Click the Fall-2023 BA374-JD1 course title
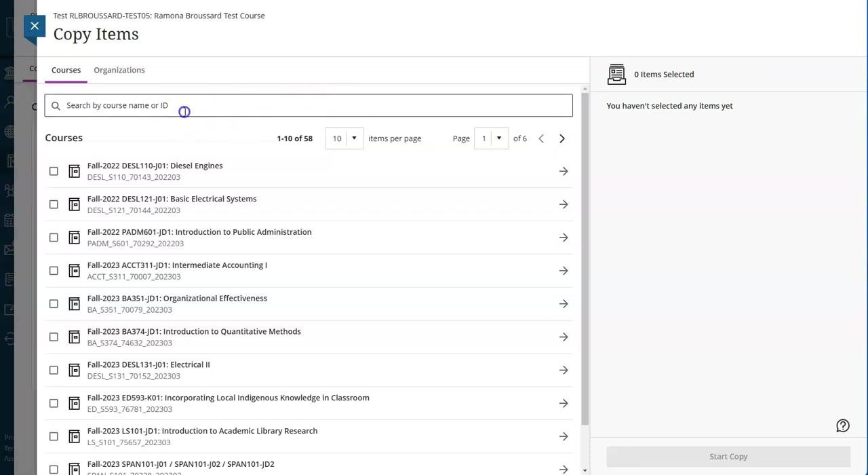The height and width of the screenshot is (475, 868). coord(194,332)
